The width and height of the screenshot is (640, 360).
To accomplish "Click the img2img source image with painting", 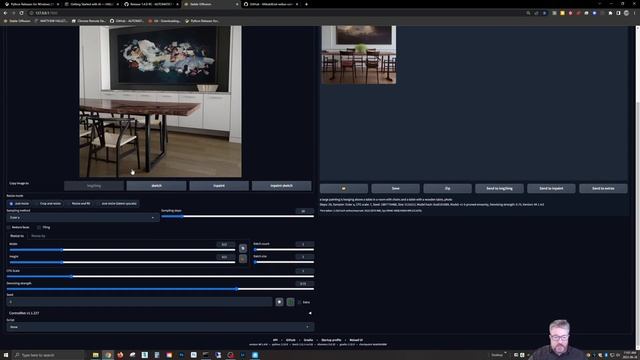I will point(160,101).
